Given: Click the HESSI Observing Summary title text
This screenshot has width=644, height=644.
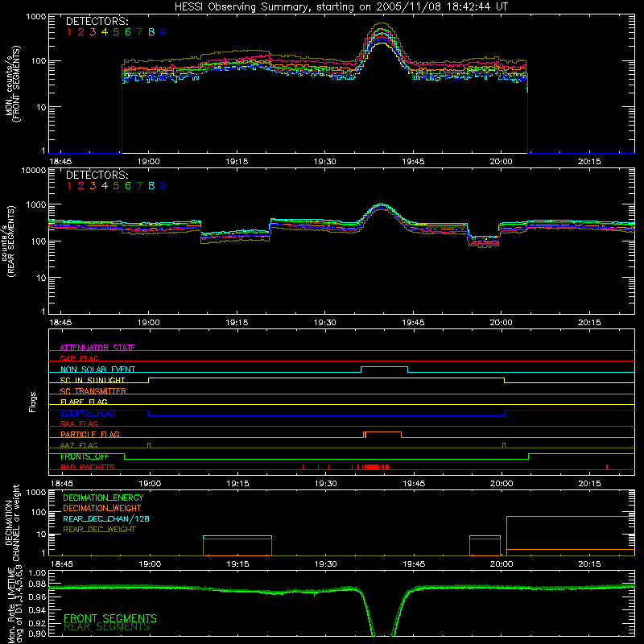Looking at the screenshot, I should (341, 7).
